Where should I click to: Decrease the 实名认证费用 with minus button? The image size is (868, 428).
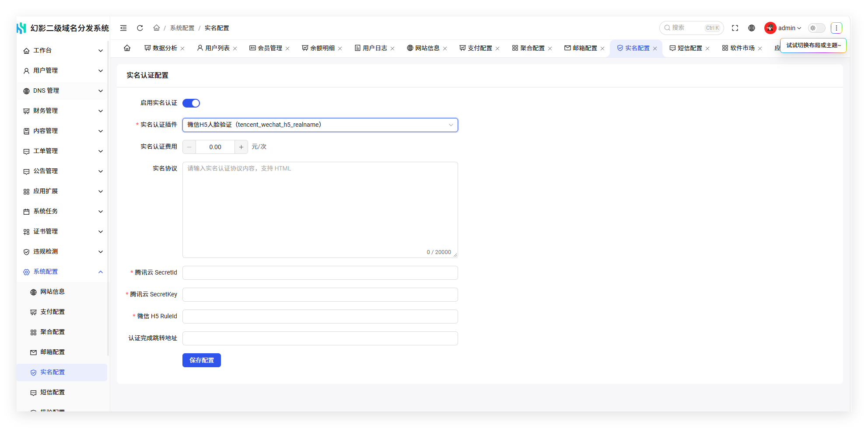point(189,147)
